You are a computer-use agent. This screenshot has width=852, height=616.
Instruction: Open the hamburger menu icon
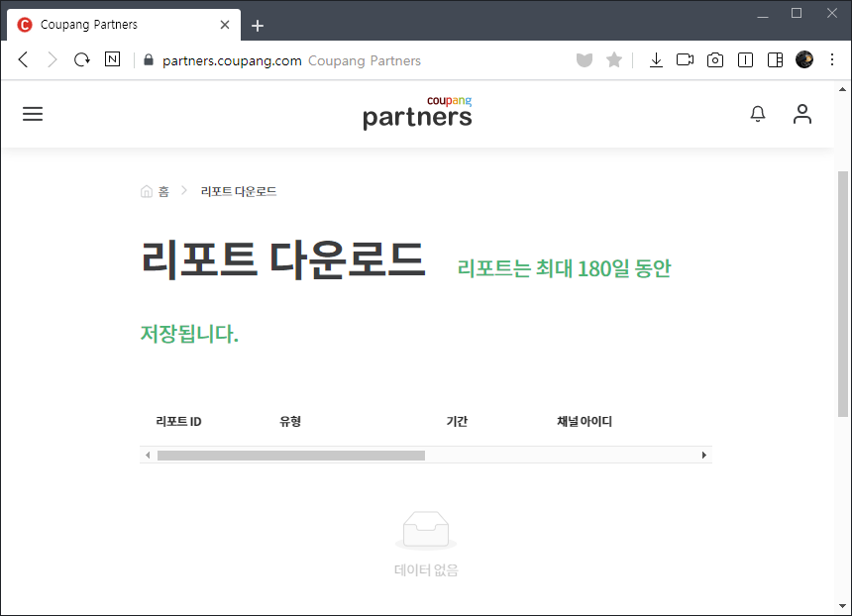tap(33, 114)
